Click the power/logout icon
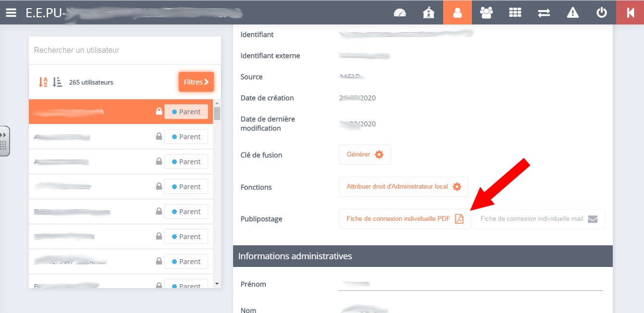 (601, 12)
